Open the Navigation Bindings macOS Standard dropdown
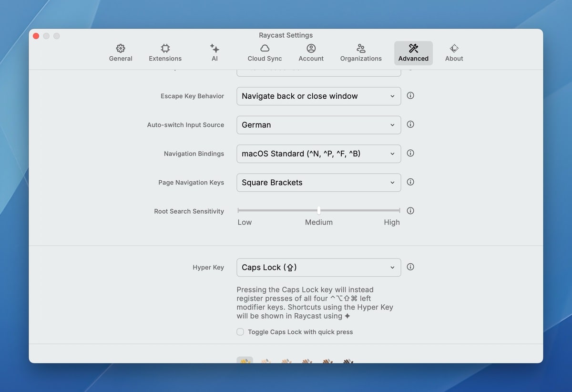572x392 pixels. [x=318, y=154]
